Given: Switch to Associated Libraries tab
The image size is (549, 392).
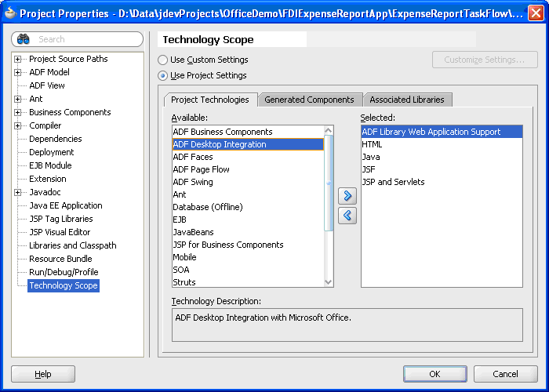Looking at the screenshot, I should click(x=407, y=100).
